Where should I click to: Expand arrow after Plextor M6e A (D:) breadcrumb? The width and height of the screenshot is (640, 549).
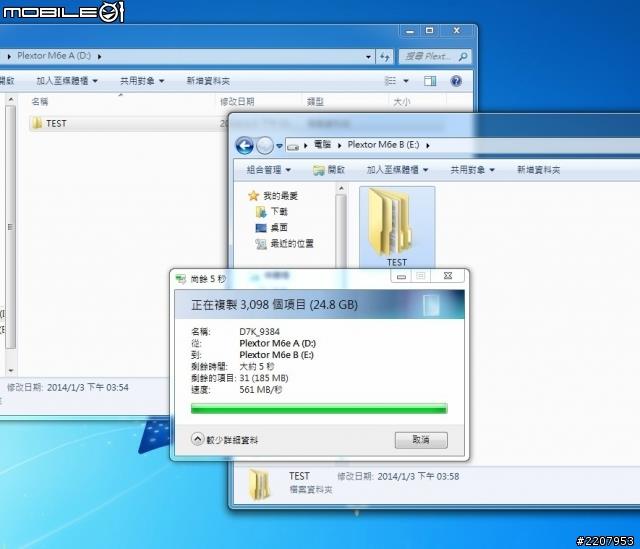tap(99, 56)
